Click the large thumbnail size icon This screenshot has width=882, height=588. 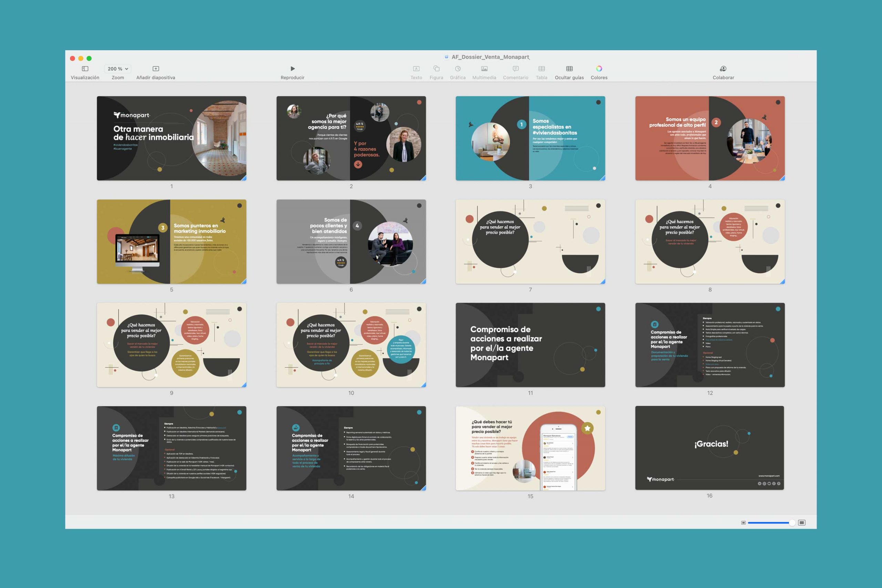(801, 523)
